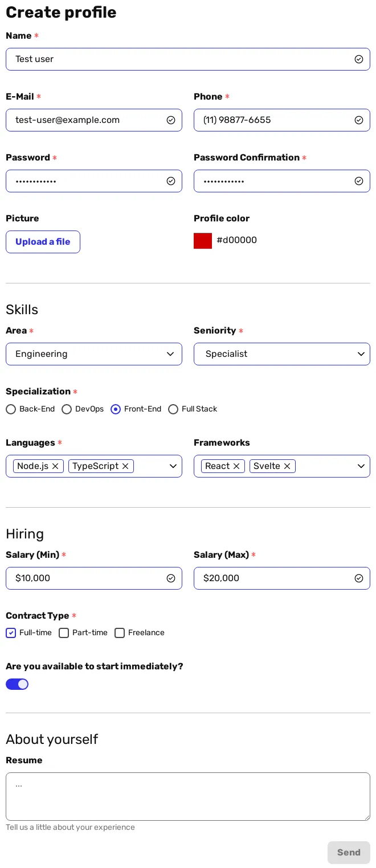Screen dimensions: 376x868
Task: Select the Back-End specialization radio
Action: click(x=11, y=409)
